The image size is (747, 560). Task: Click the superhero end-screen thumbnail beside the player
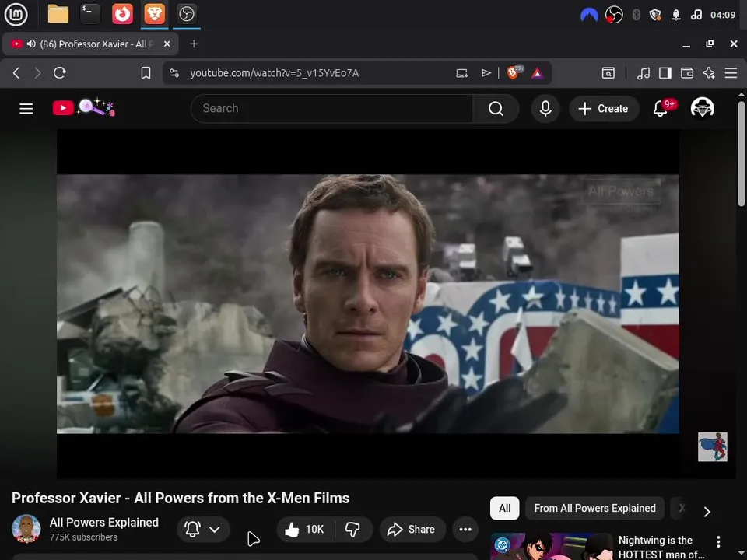point(712,446)
